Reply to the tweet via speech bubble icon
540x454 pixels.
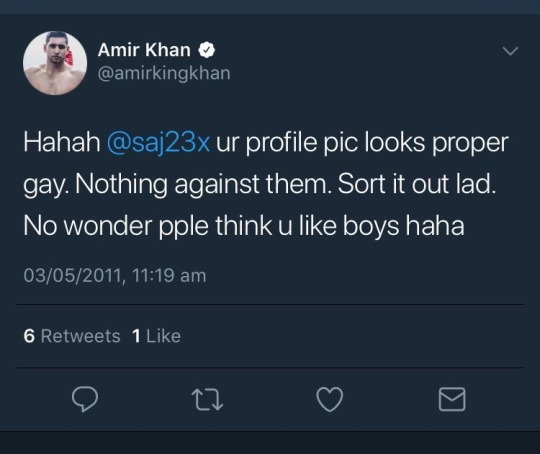click(85, 399)
